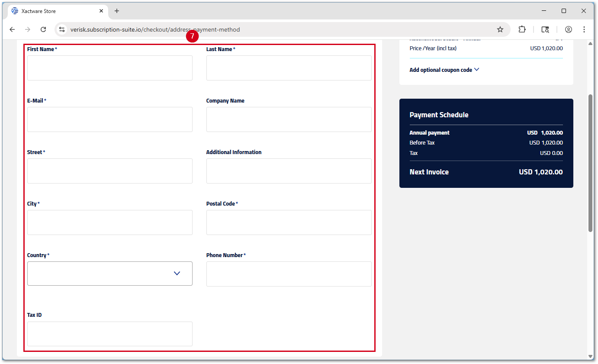Click into the E-Mail field
The height and width of the screenshot is (364, 598).
110,119
